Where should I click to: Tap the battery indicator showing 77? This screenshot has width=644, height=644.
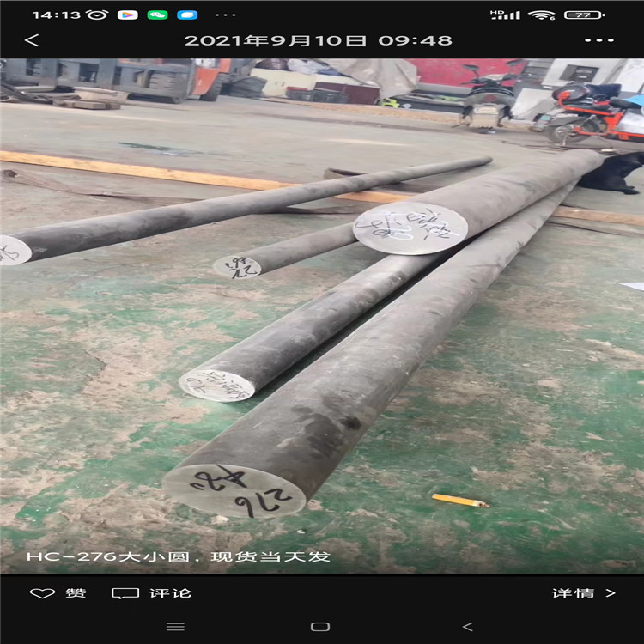pos(583,15)
